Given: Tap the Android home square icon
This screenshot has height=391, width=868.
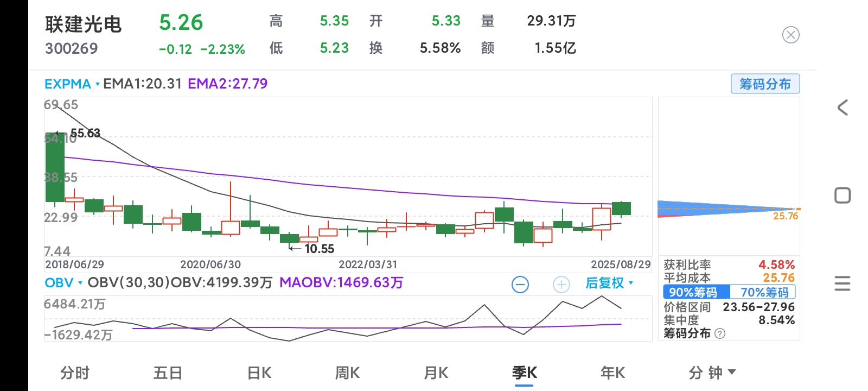Looking at the screenshot, I should [x=843, y=195].
